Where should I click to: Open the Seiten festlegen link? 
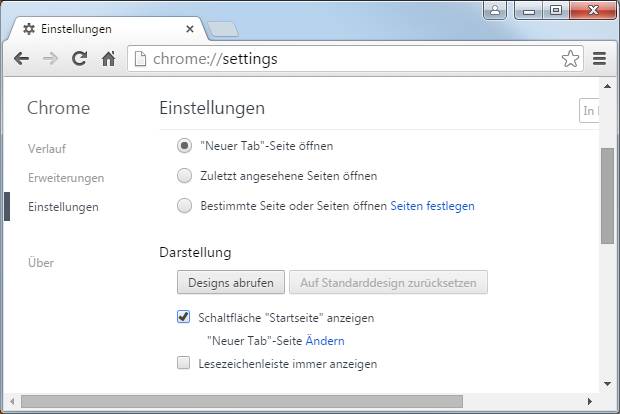432,206
